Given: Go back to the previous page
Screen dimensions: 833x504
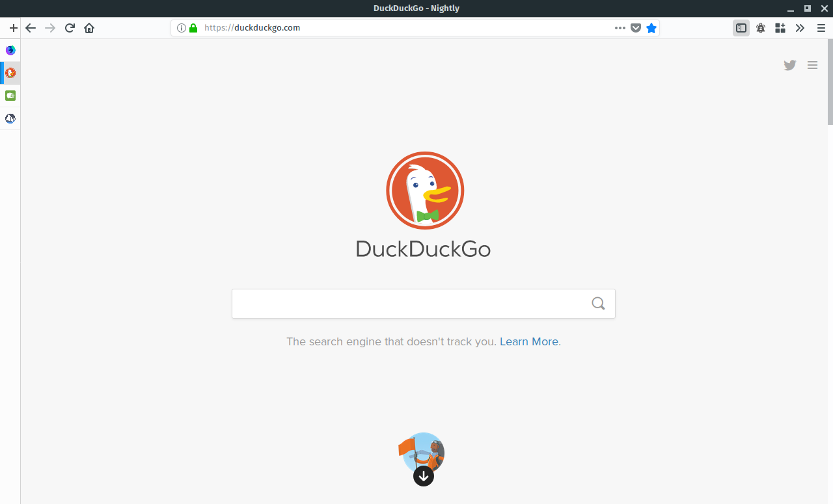Looking at the screenshot, I should (x=31, y=28).
